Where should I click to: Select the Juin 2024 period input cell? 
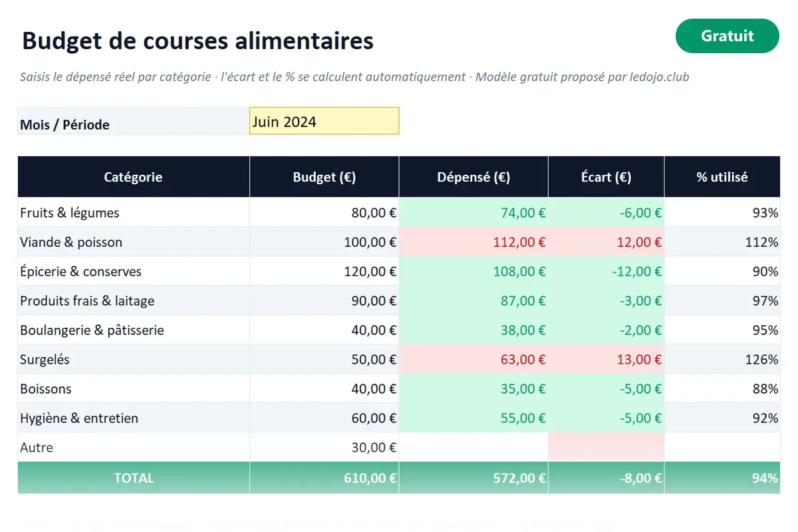(x=325, y=121)
